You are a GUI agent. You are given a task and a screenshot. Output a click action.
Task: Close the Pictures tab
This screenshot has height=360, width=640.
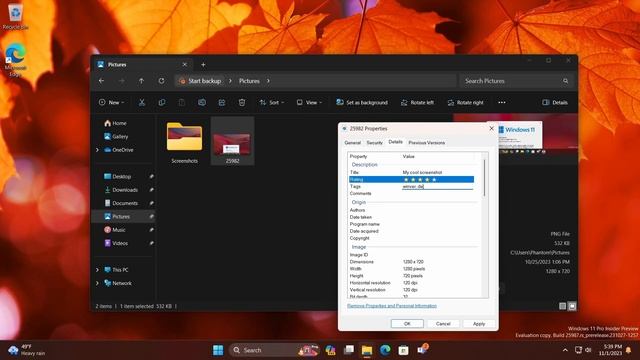[x=184, y=64]
